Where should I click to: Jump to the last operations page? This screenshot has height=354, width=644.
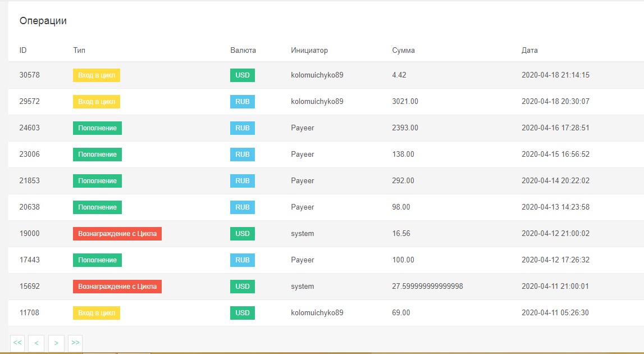click(75, 343)
